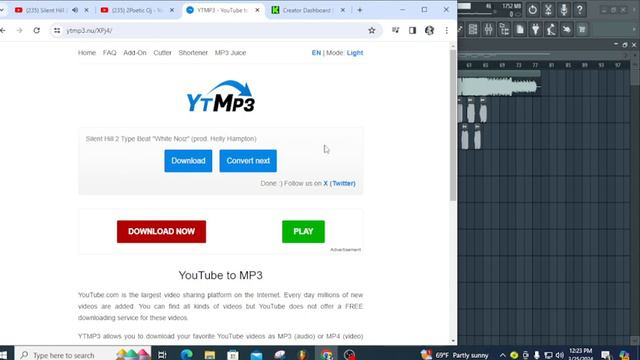Reload the YTMP3 page
This screenshot has width=640, height=360.
click(37, 31)
